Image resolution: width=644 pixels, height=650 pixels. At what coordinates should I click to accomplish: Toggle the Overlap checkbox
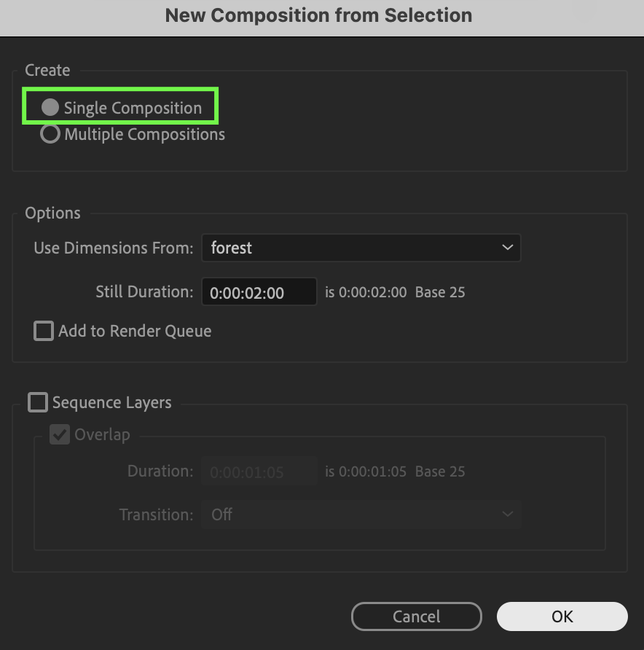click(60, 434)
